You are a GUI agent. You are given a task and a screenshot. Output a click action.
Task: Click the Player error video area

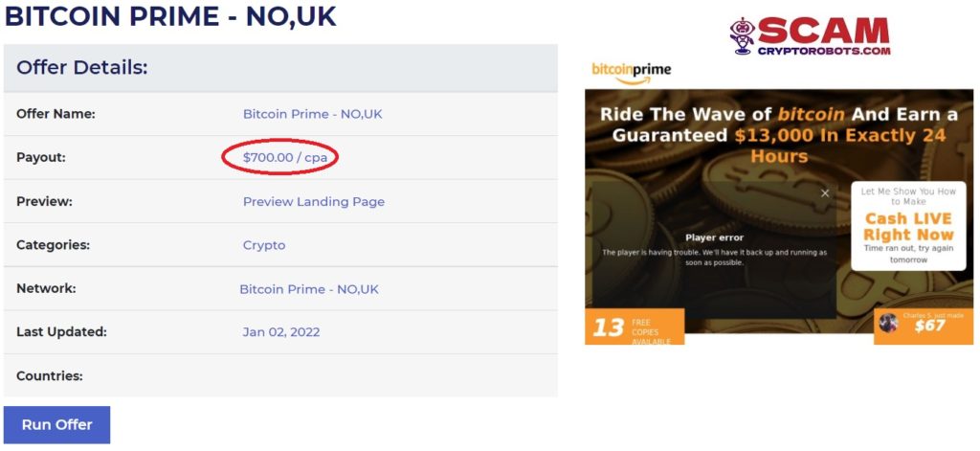pyautogui.click(x=713, y=249)
